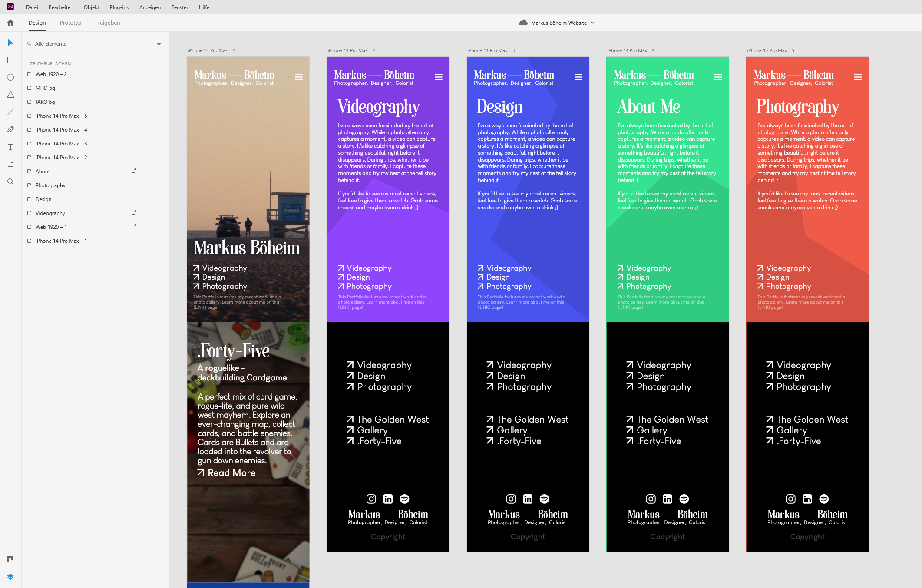Open hamburger menu on iPhone 14 Pro Max – 2
The height and width of the screenshot is (588, 922).
439,77
